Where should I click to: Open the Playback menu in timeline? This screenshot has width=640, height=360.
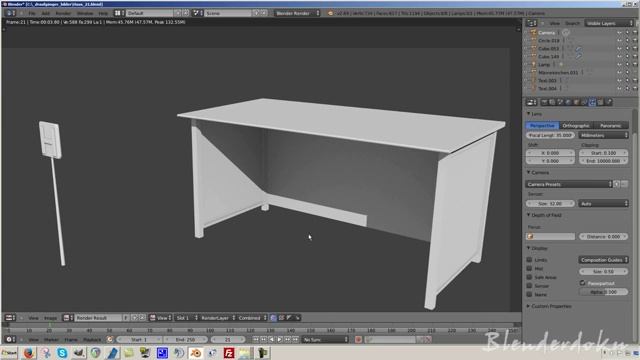pos(92,339)
